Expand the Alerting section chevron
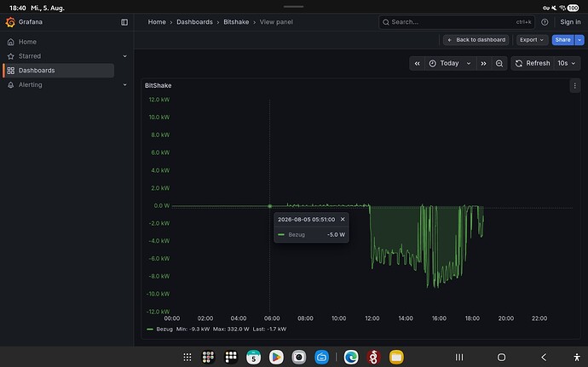Screen dimensions: 588x367 tap(125, 84)
